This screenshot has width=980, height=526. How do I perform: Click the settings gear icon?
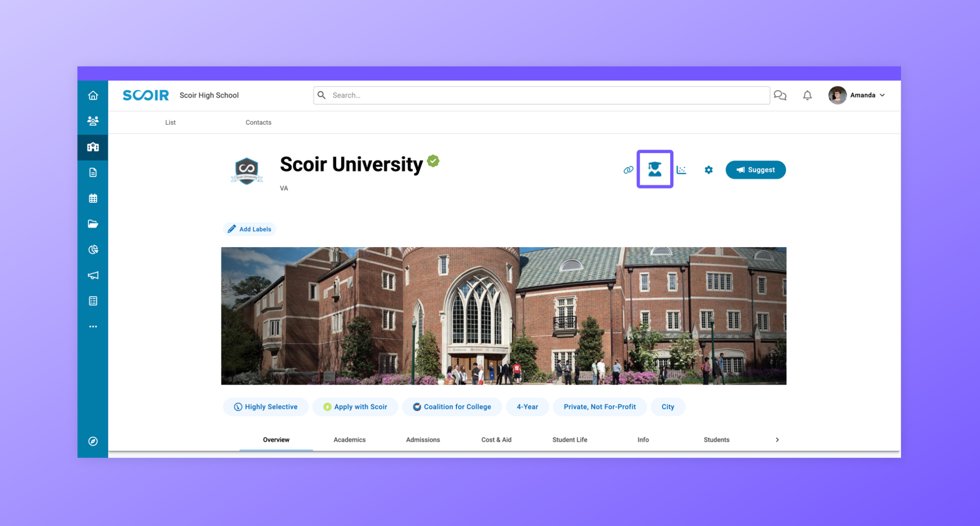click(708, 170)
